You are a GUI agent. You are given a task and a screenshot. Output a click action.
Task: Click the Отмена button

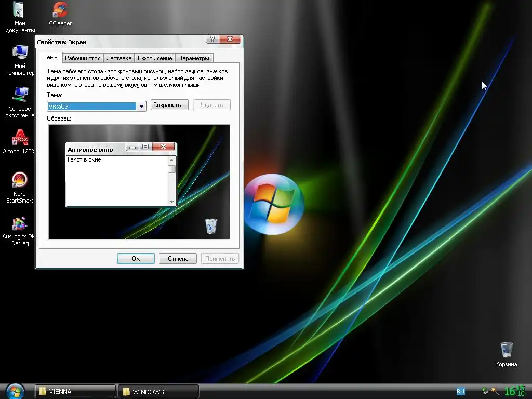(x=178, y=259)
